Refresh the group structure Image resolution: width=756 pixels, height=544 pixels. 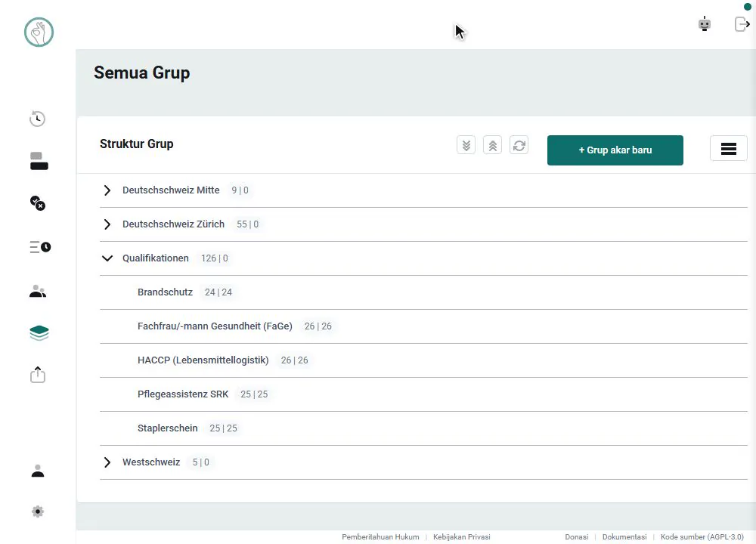(519, 145)
